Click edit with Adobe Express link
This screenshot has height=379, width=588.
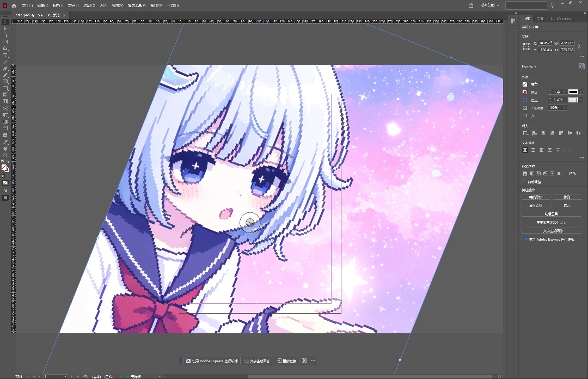[x=551, y=239]
